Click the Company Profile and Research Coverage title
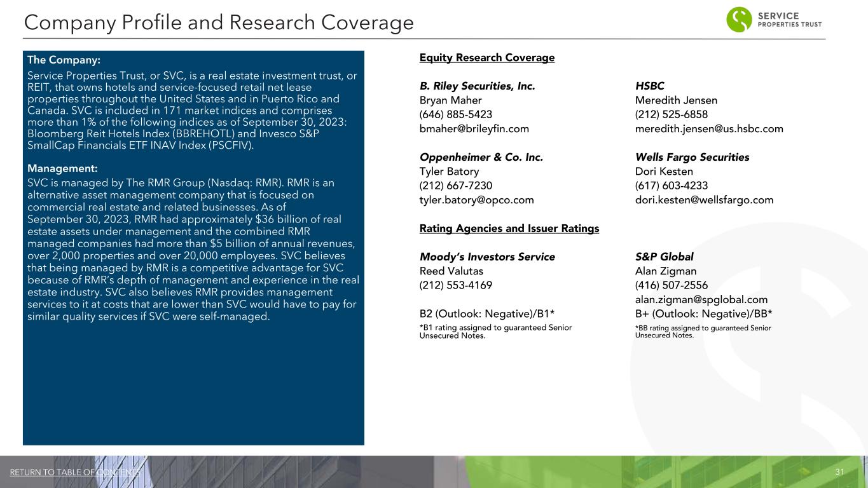868x488 pixels. pos(219,23)
